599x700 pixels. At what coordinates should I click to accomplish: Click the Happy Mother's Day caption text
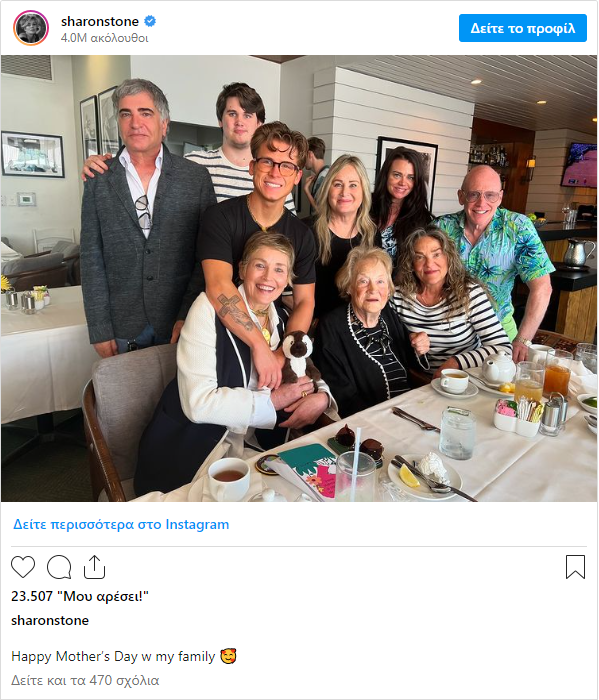pos(113,656)
